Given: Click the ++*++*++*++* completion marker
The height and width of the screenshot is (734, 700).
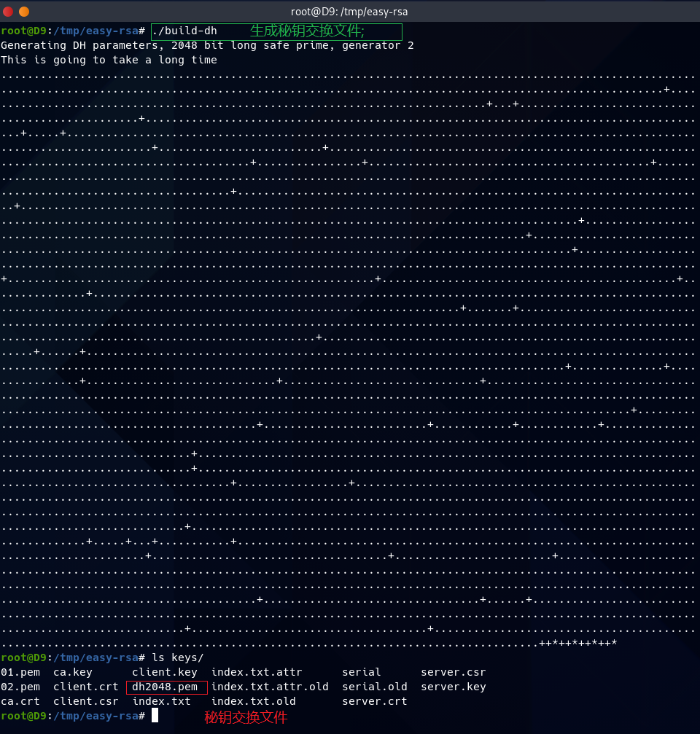Looking at the screenshot, I should coord(578,643).
